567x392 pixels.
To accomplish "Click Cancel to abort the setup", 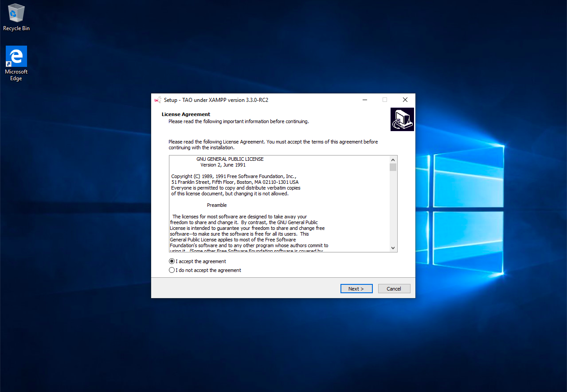I will tap(394, 288).
